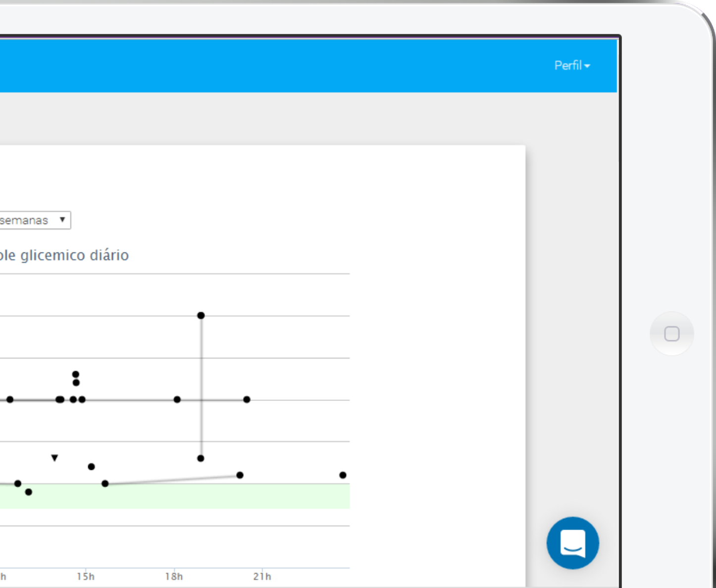Click the green target range band
This screenshot has height=588, width=716.
pyautogui.click(x=175, y=496)
